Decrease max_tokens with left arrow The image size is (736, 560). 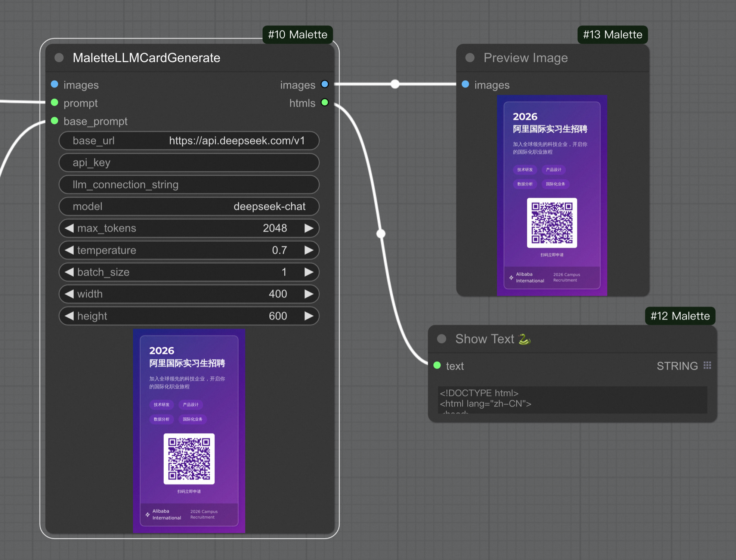(x=69, y=228)
